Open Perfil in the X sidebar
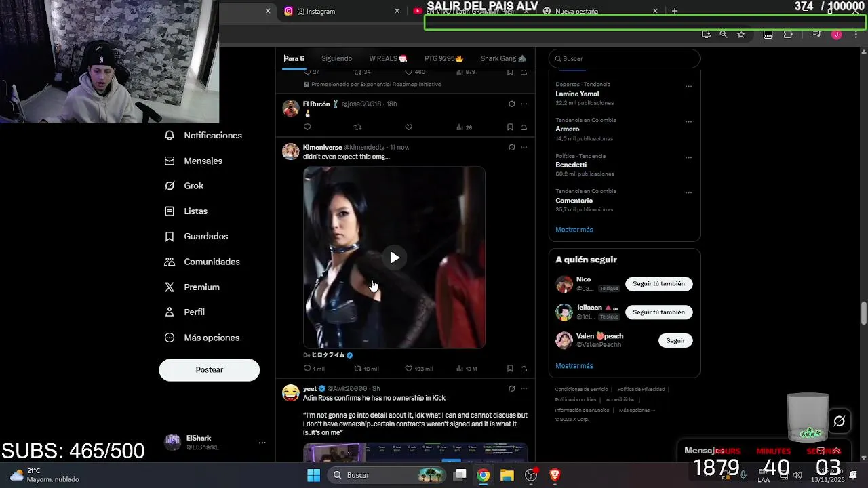This screenshot has width=868, height=488. click(x=184, y=312)
